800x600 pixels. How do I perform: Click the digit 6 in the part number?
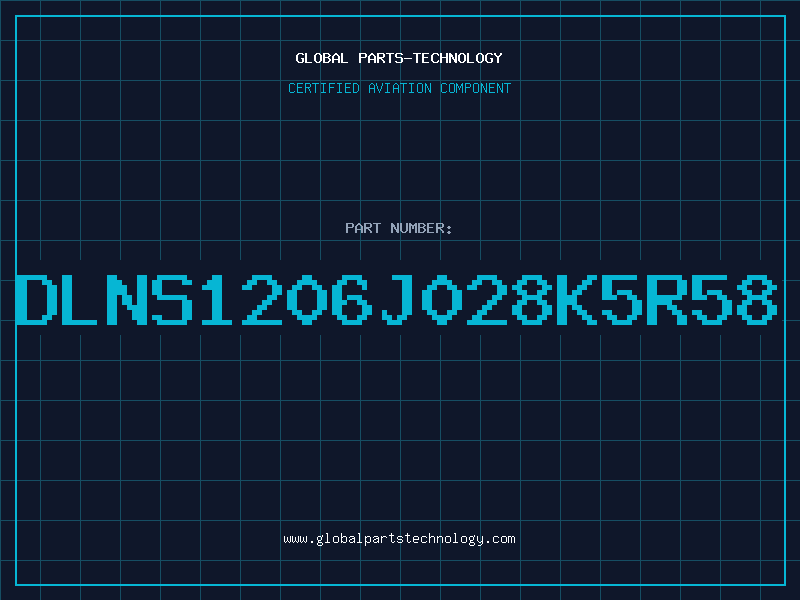pos(352,299)
